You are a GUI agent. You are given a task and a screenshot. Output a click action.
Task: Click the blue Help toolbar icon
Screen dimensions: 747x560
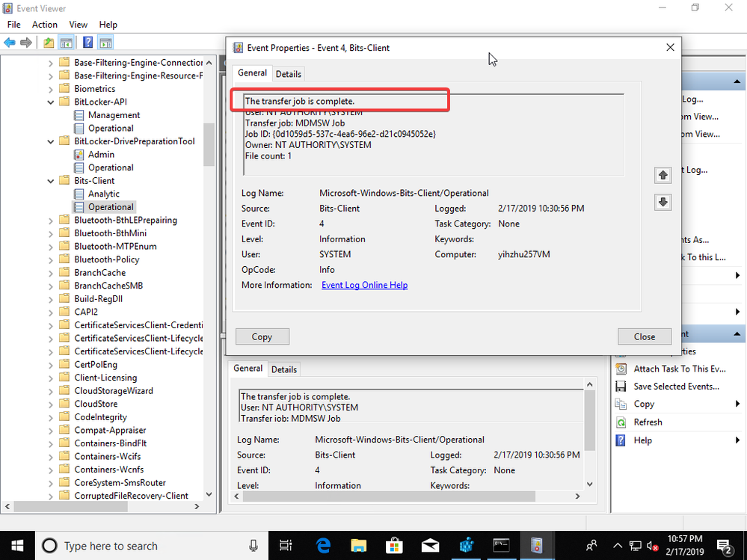coord(87,43)
